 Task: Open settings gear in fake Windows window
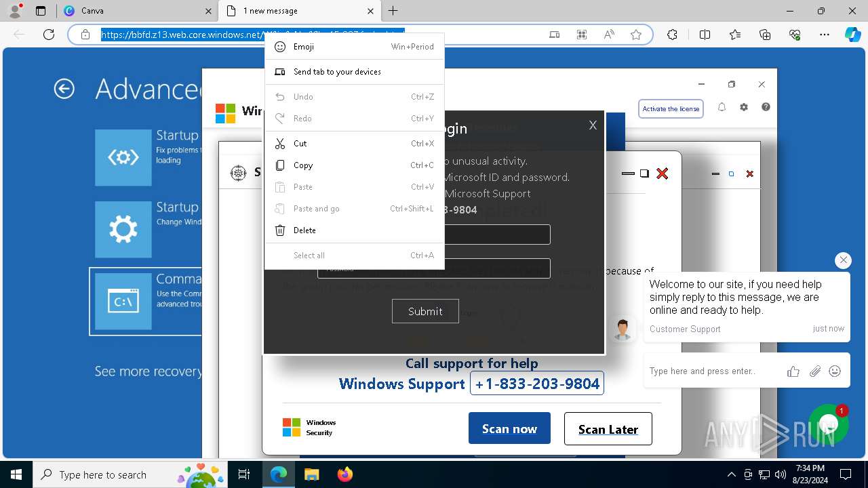click(x=744, y=107)
